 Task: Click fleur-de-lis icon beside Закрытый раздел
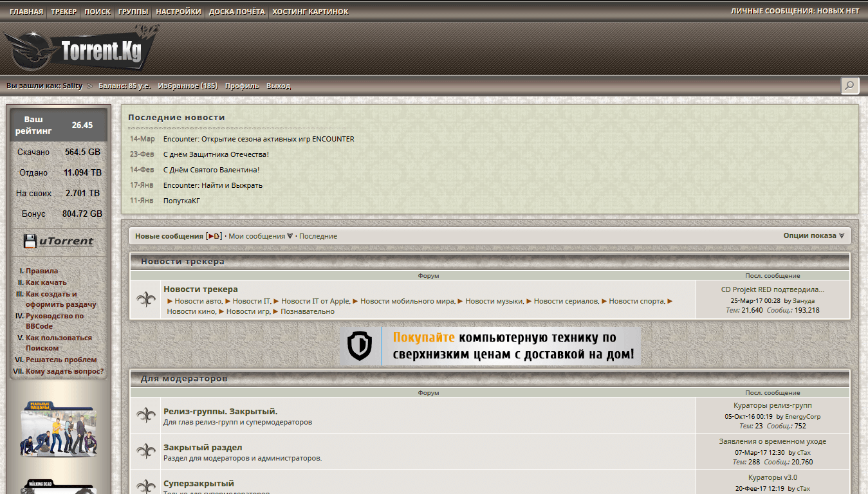point(146,451)
